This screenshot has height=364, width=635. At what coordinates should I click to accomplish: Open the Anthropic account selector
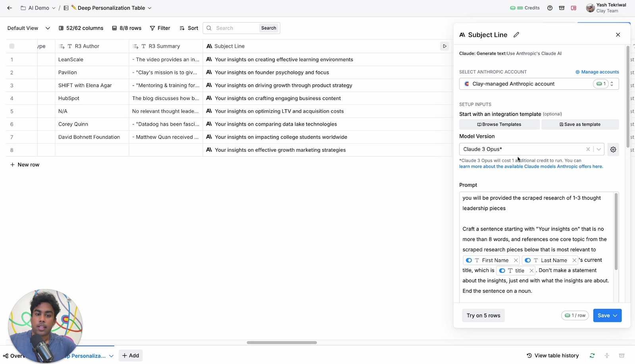[x=539, y=84]
